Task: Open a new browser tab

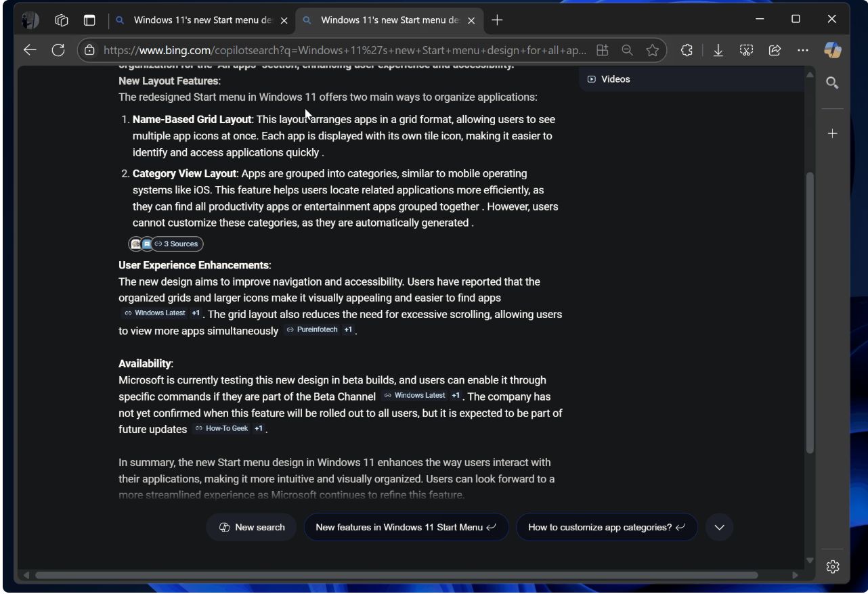Action: 497,20
